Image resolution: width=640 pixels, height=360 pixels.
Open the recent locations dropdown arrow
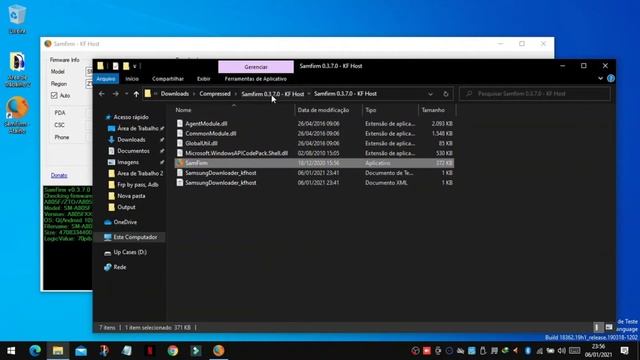tap(126, 94)
